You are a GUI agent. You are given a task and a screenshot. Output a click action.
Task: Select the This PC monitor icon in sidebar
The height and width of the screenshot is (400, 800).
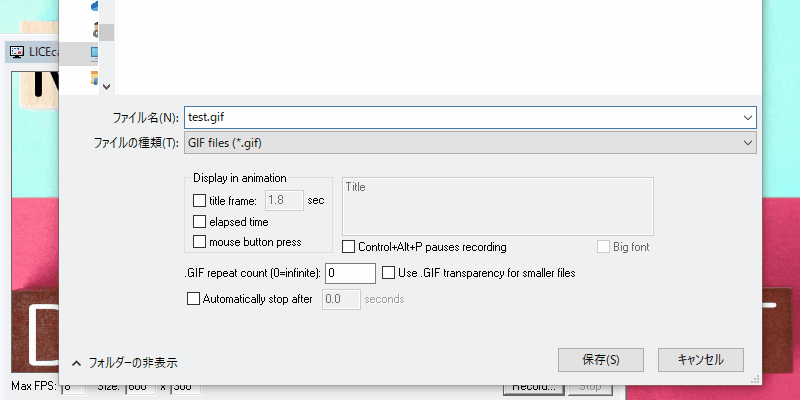[x=95, y=53]
